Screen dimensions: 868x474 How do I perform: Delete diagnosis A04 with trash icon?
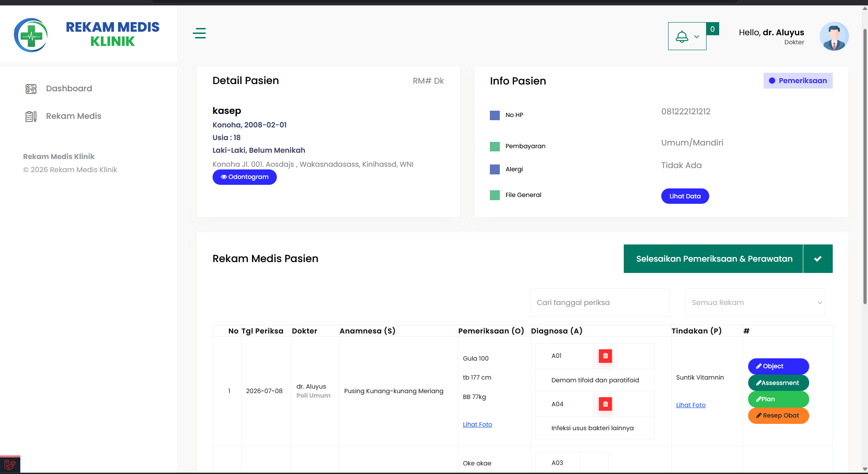(605, 404)
